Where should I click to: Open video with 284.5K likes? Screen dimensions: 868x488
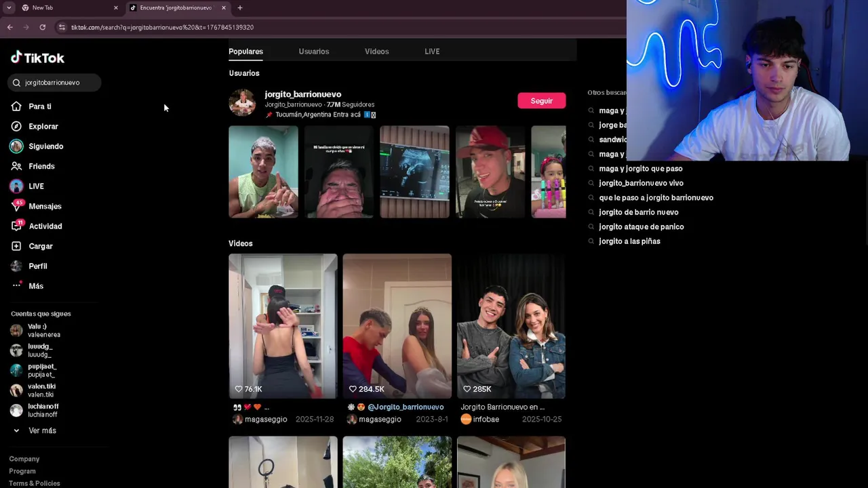397,326
